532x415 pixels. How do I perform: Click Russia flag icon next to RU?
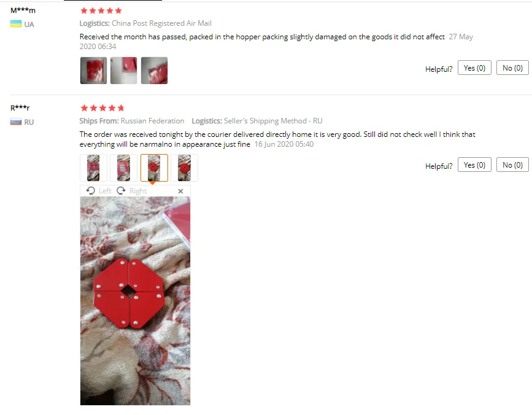[15, 122]
